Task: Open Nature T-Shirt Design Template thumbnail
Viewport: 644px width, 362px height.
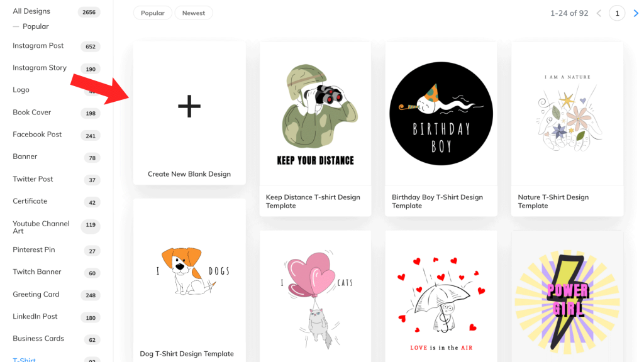Action: point(567,114)
